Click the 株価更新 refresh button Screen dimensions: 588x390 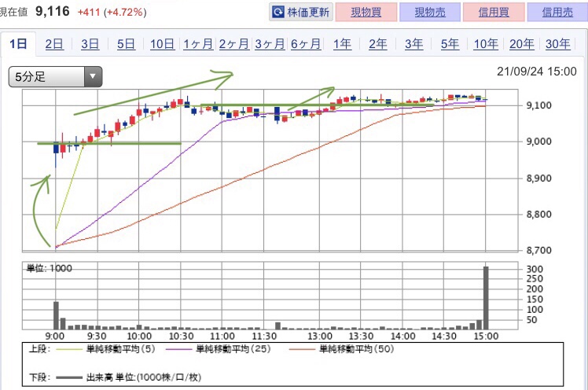pyautogui.click(x=301, y=13)
